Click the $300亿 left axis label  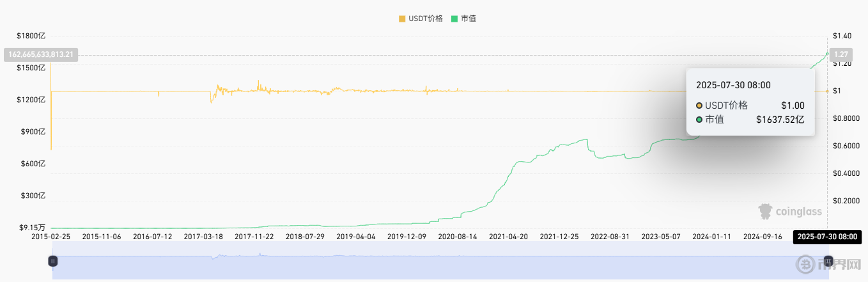coord(35,196)
